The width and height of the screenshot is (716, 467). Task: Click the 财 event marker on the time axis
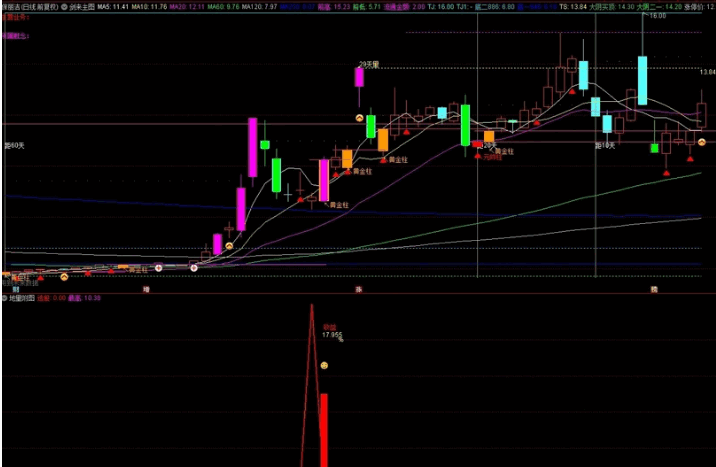[x=16, y=289]
